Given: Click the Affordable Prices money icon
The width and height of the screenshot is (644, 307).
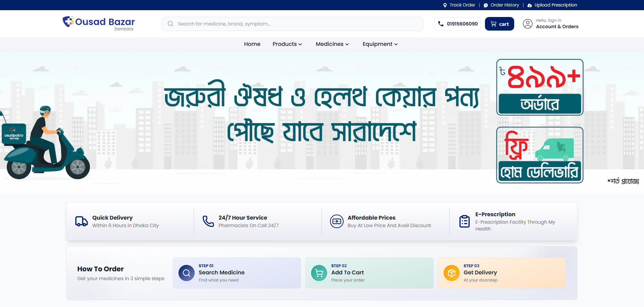Looking at the screenshot, I should [x=336, y=221].
